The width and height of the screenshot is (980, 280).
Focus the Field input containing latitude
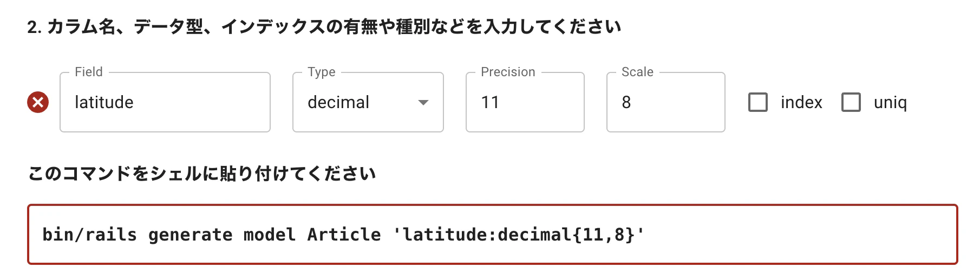click(165, 102)
